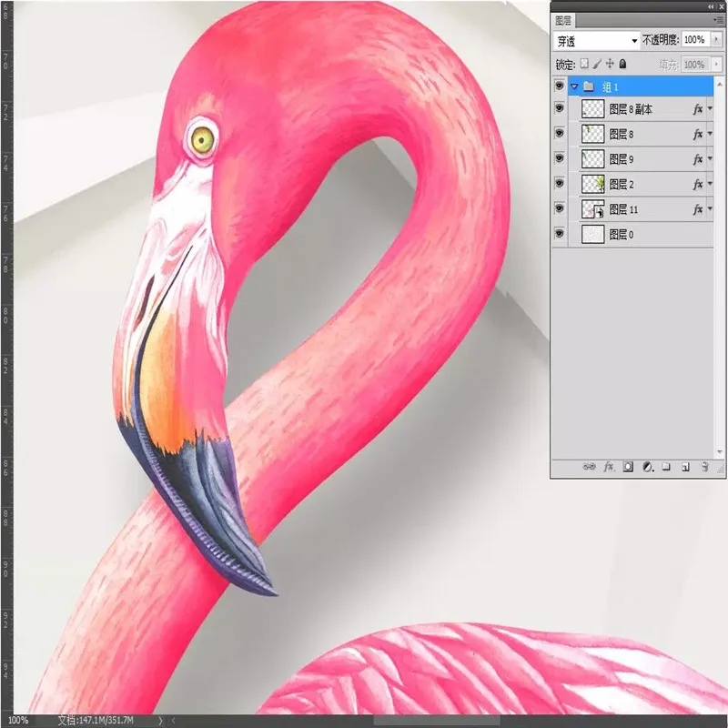728x728 pixels.
Task: Toggle lock position for the layer
Action: [x=610, y=65]
